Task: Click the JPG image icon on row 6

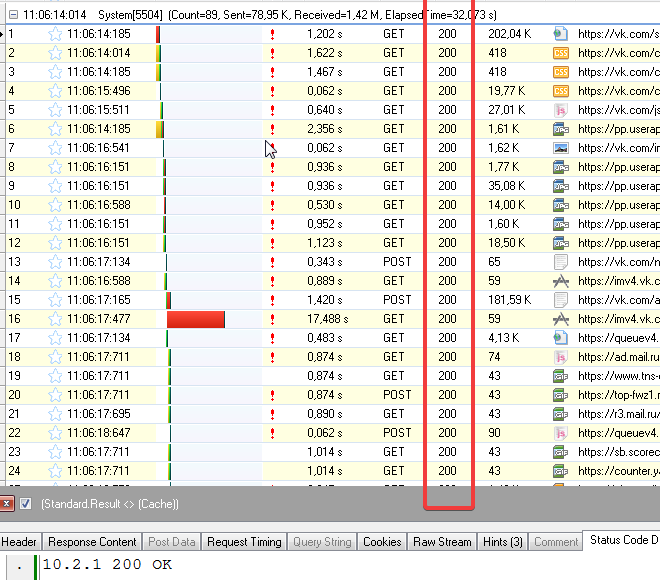Action: [561, 129]
